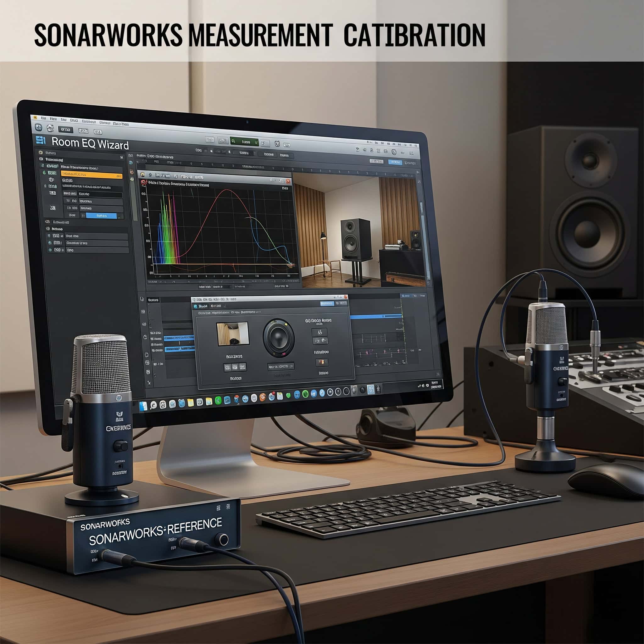Click the blue timeline bar right of the dialog
This screenshot has width=644, height=644.
coord(376,316)
